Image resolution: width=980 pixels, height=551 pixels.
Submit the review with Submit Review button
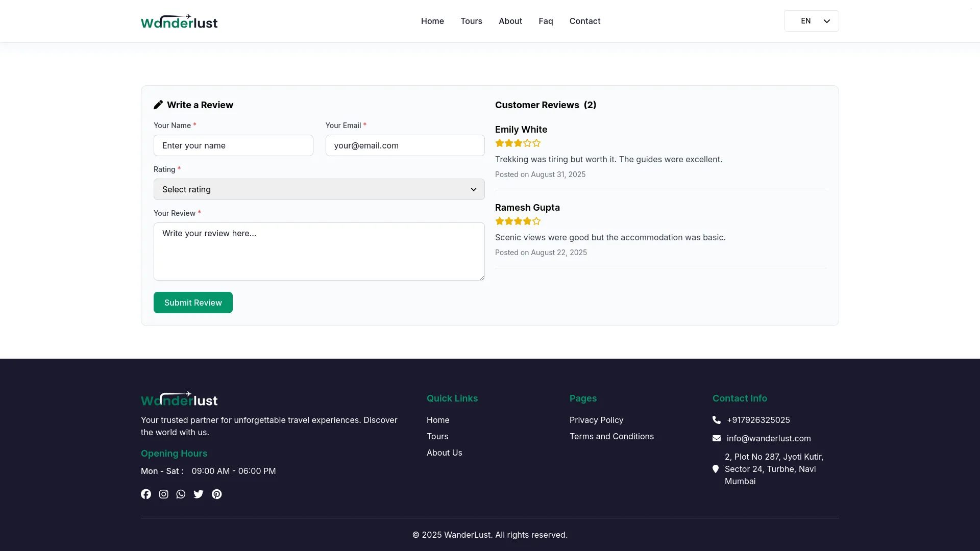tap(193, 303)
